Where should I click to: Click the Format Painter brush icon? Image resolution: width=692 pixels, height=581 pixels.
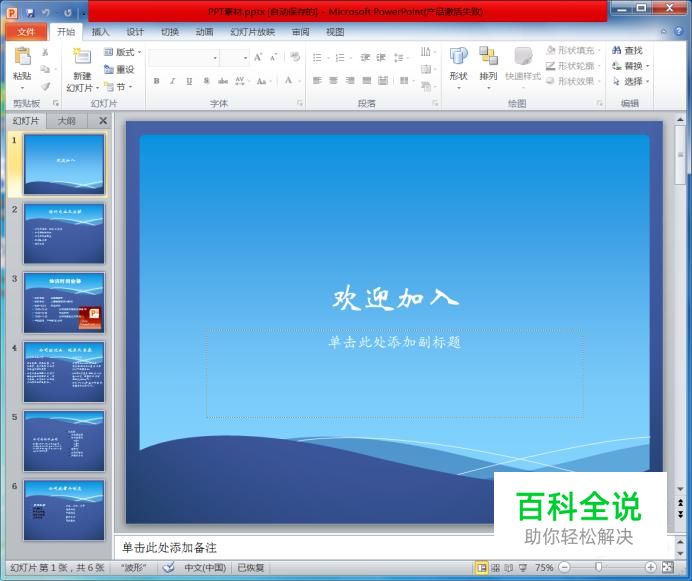click(x=45, y=86)
